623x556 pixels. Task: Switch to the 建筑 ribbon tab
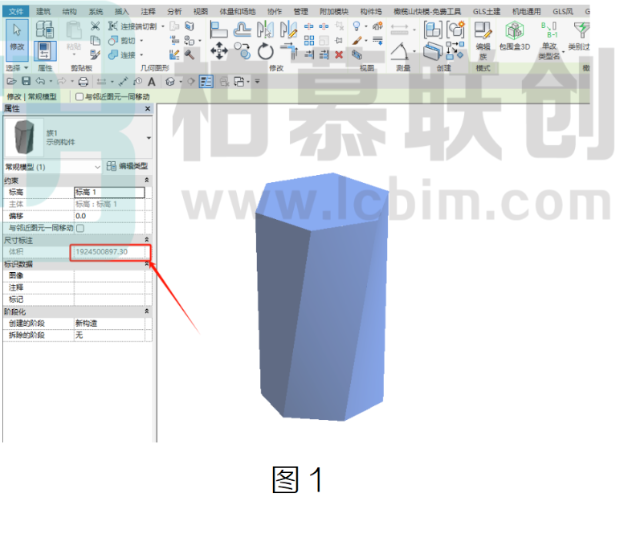coord(43,11)
